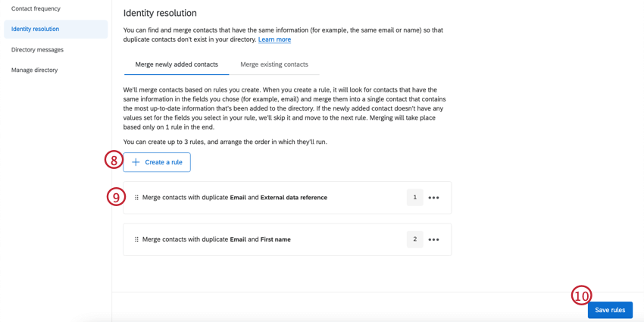Click the Save rules button
The image size is (644, 322).
coord(610,310)
